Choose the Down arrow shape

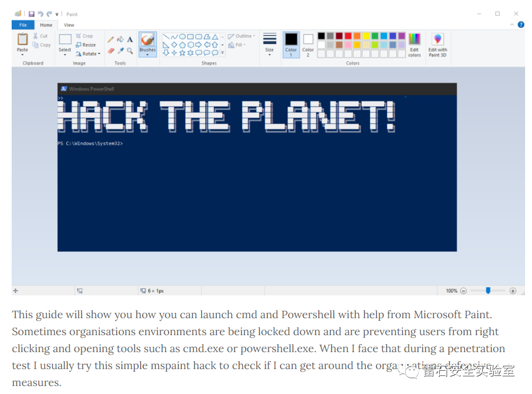coord(166,53)
